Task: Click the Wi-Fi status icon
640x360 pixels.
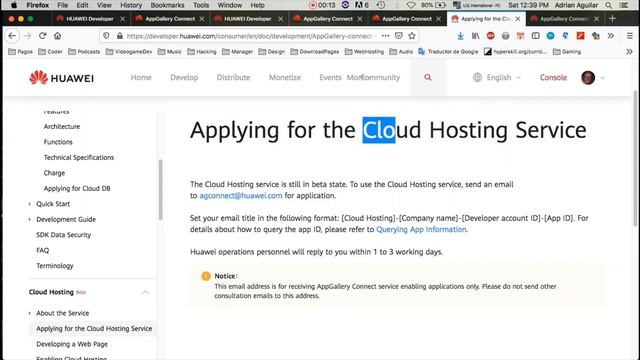Action: (x=411, y=5)
